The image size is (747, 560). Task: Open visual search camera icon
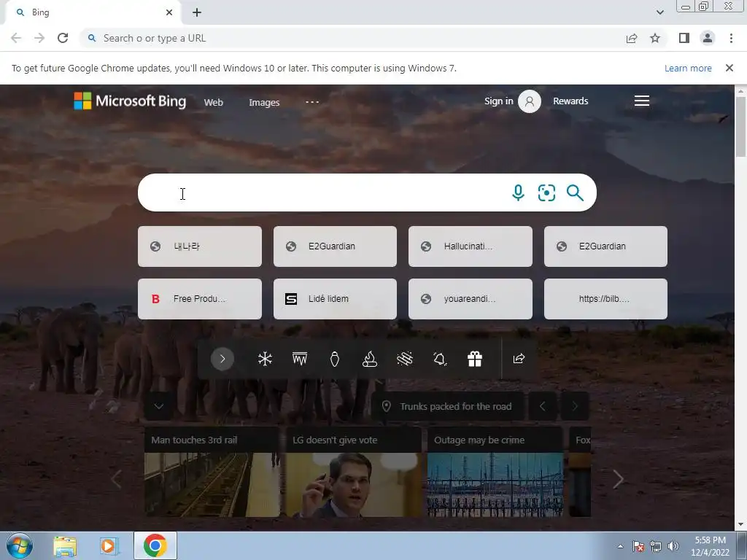(546, 192)
